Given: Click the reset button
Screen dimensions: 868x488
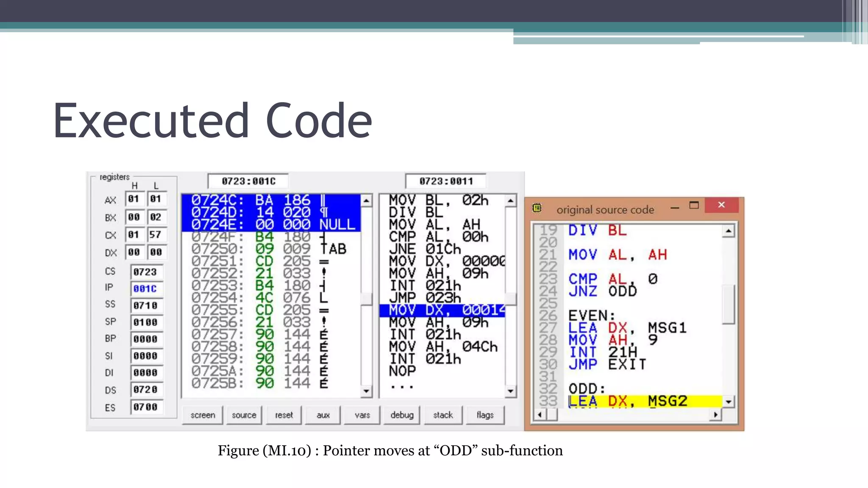Looking at the screenshot, I should tap(284, 415).
